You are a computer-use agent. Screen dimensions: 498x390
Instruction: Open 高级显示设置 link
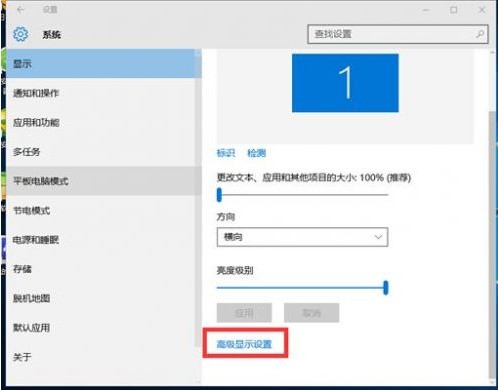coord(244,344)
